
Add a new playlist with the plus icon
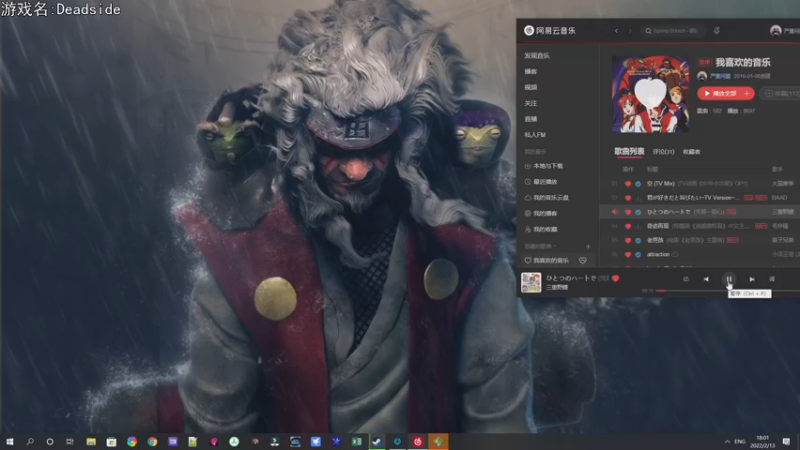pyautogui.click(x=588, y=246)
